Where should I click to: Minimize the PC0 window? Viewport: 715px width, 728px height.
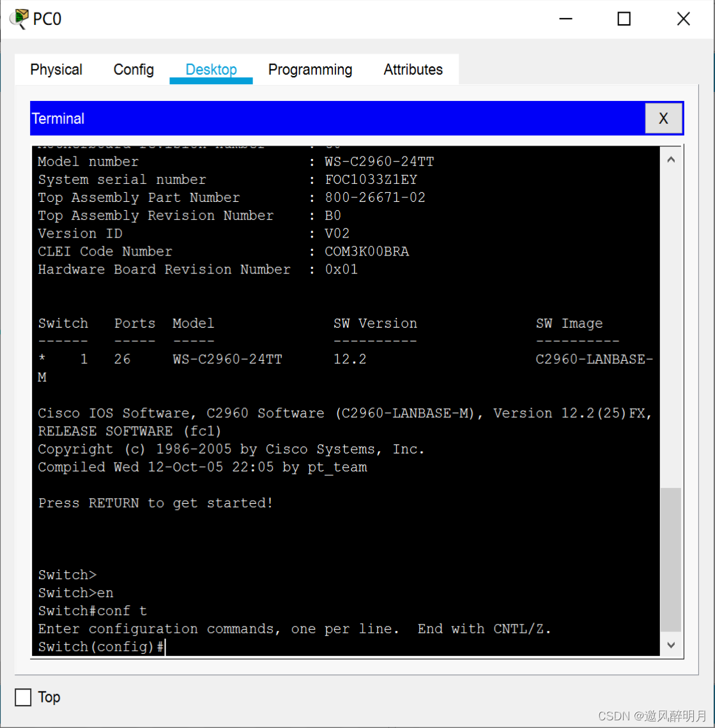565,19
